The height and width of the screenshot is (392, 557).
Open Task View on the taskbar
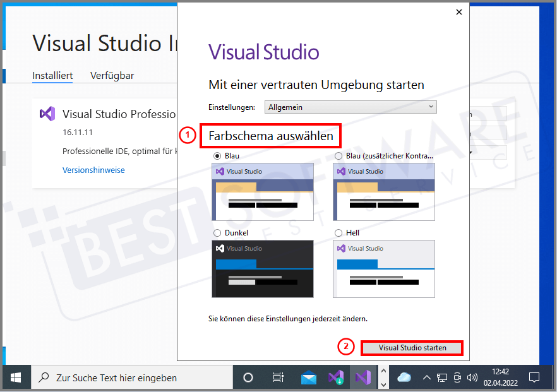[278, 377]
